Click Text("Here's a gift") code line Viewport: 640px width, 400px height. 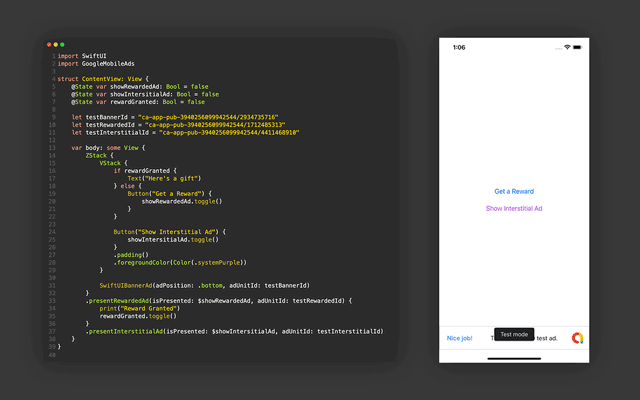(164, 178)
